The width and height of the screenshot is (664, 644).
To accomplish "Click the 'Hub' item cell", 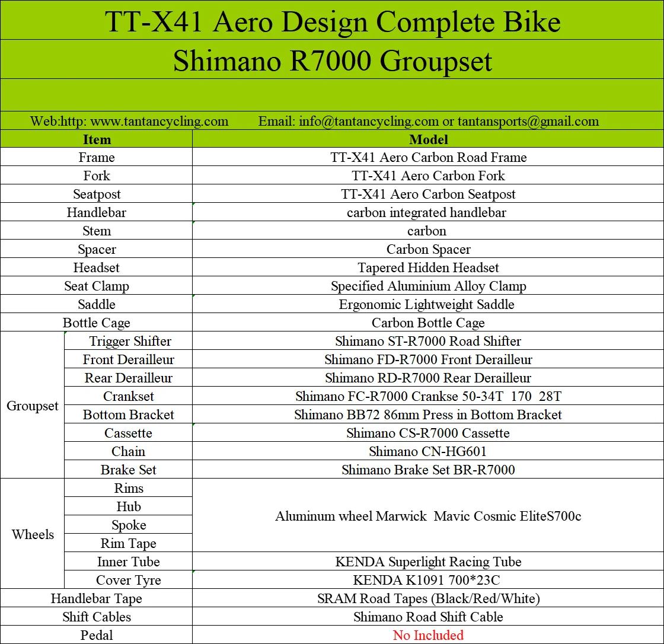I will 128,506.
